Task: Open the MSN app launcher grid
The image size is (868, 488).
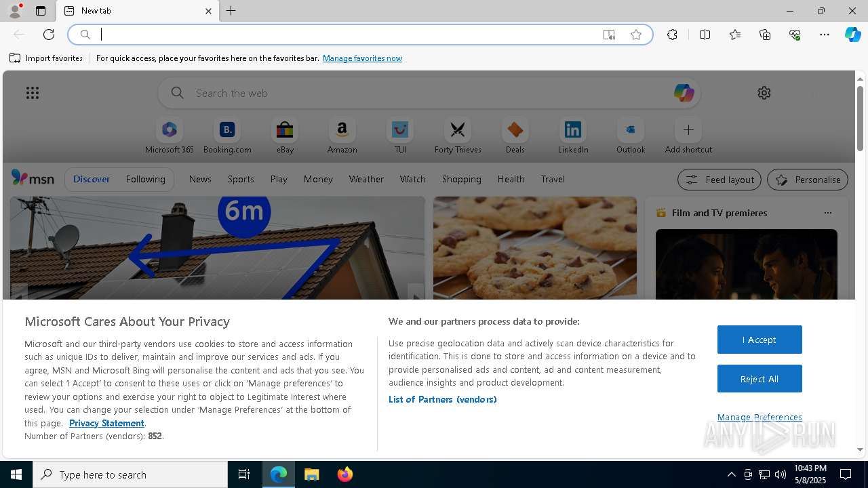Action: pyautogui.click(x=33, y=93)
